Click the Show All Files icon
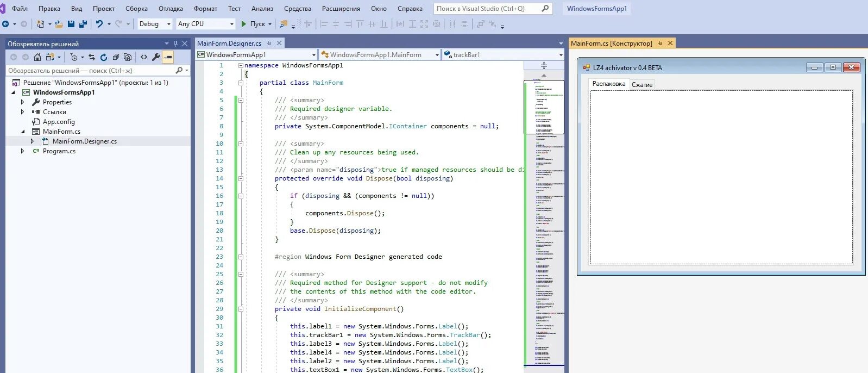Screen dimensions: 868x373 128,57
